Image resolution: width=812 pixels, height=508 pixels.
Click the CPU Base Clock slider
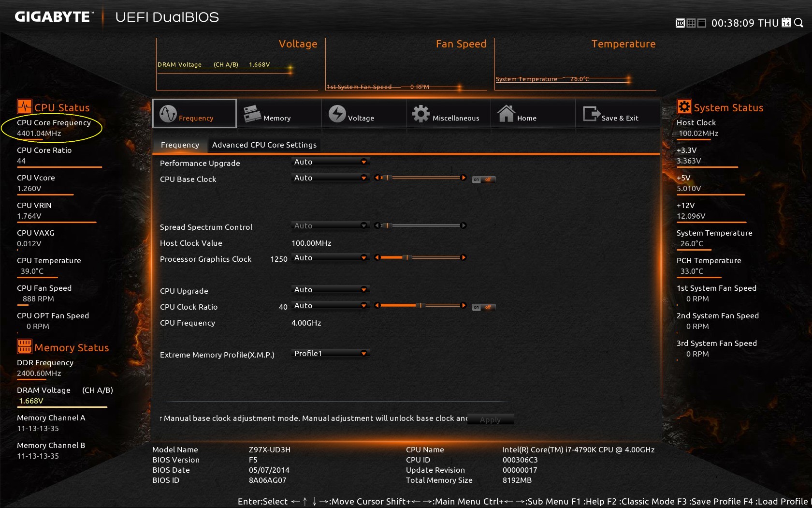tap(420, 178)
